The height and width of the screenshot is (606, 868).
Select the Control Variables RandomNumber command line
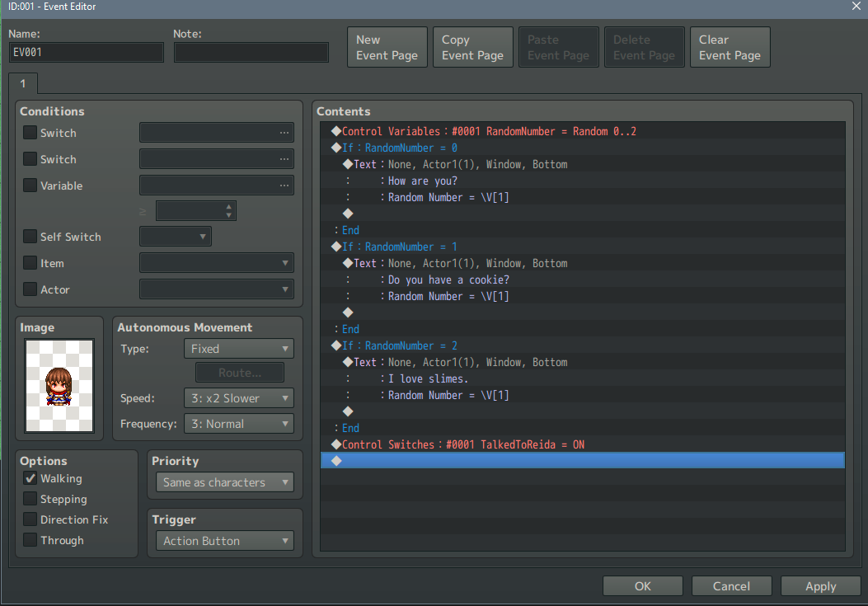488,131
